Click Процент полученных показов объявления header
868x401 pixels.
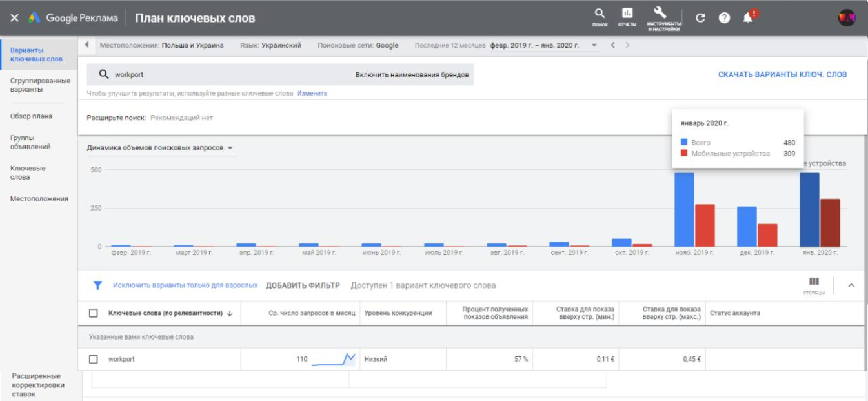tap(496, 313)
